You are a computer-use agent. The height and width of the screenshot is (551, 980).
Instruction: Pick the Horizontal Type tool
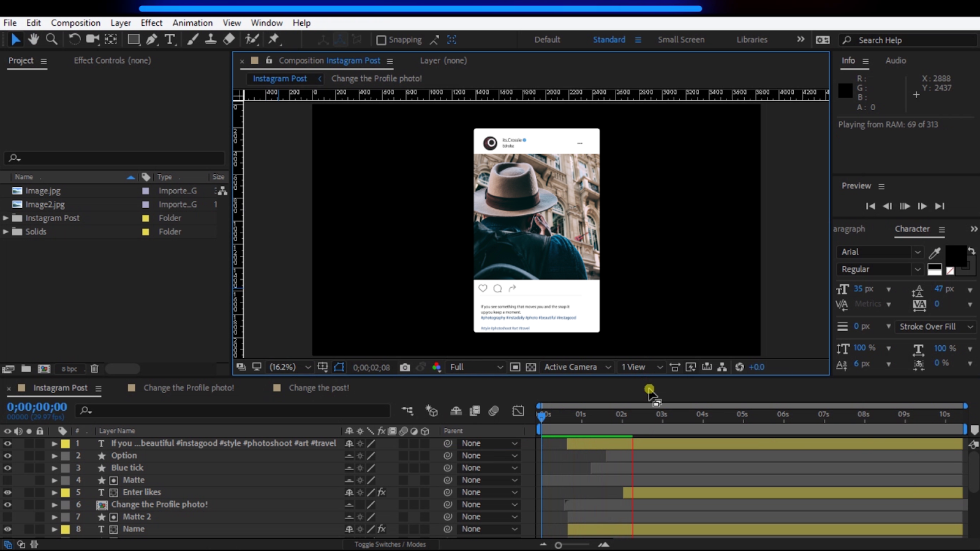(170, 39)
